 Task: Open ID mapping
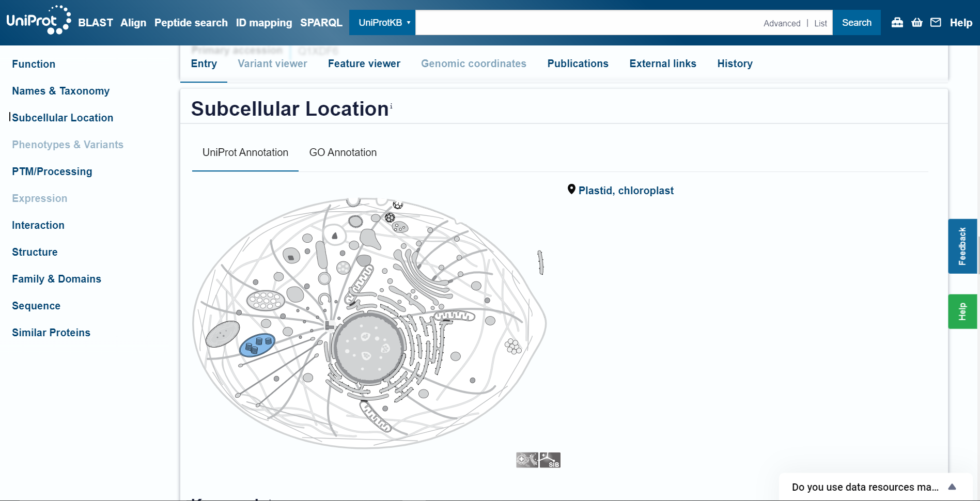pos(264,23)
